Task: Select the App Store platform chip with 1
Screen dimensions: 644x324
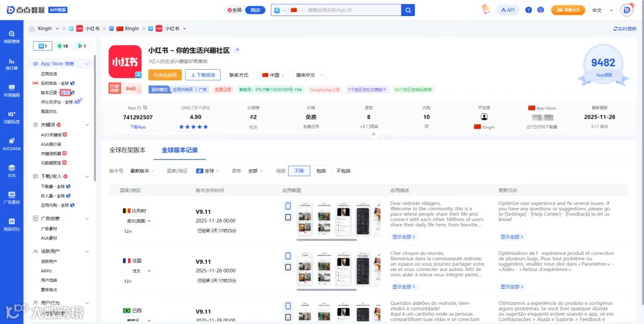Action: (x=43, y=46)
